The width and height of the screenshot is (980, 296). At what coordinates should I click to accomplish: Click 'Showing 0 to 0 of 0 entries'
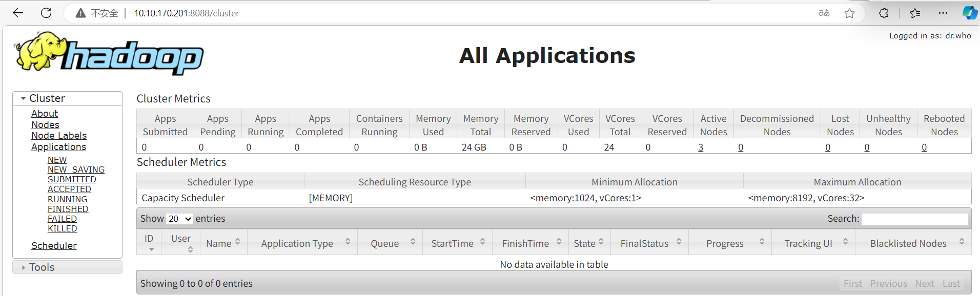point(196,283)
